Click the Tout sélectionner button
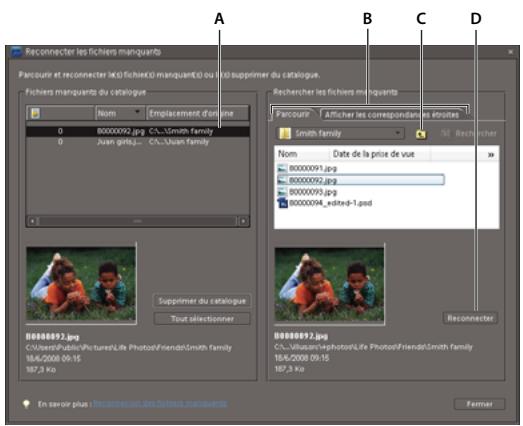The width and height of the screenshot is (523, 426). pos(202,319)
